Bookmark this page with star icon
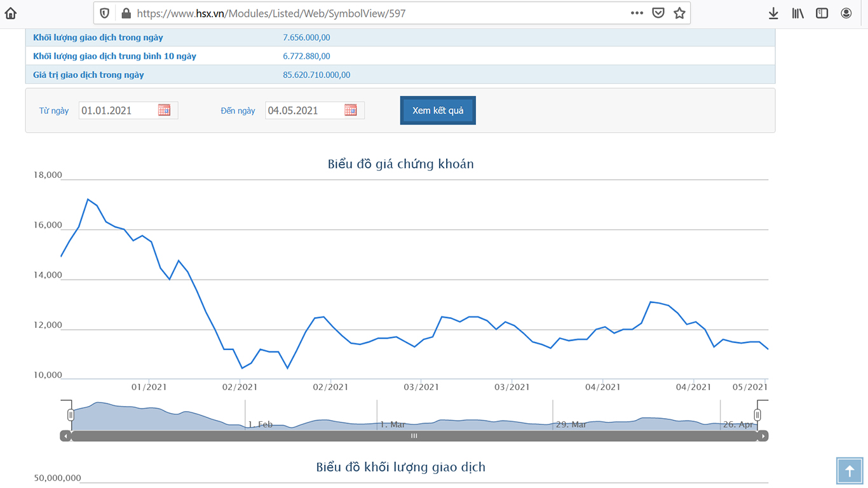 (x=679, y=13)
